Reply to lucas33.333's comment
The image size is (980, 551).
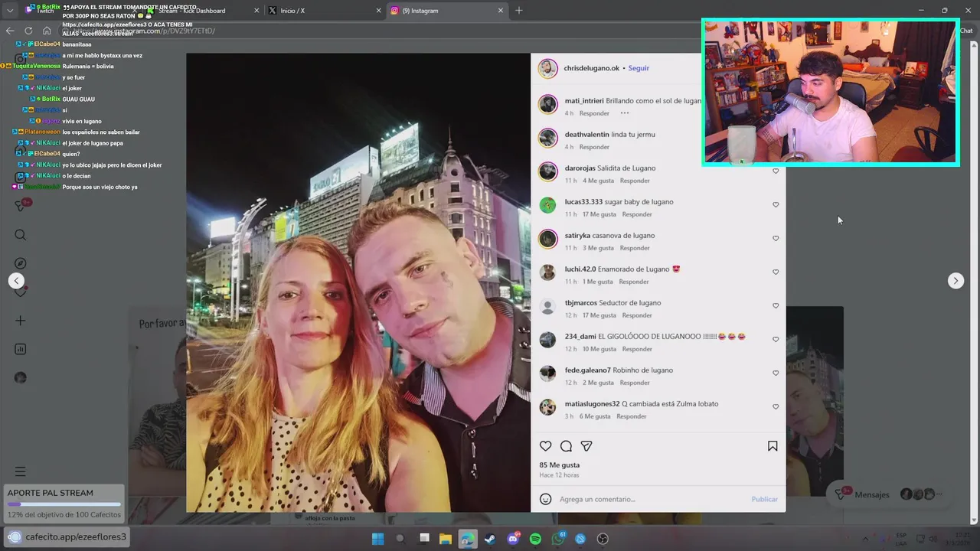637,214
